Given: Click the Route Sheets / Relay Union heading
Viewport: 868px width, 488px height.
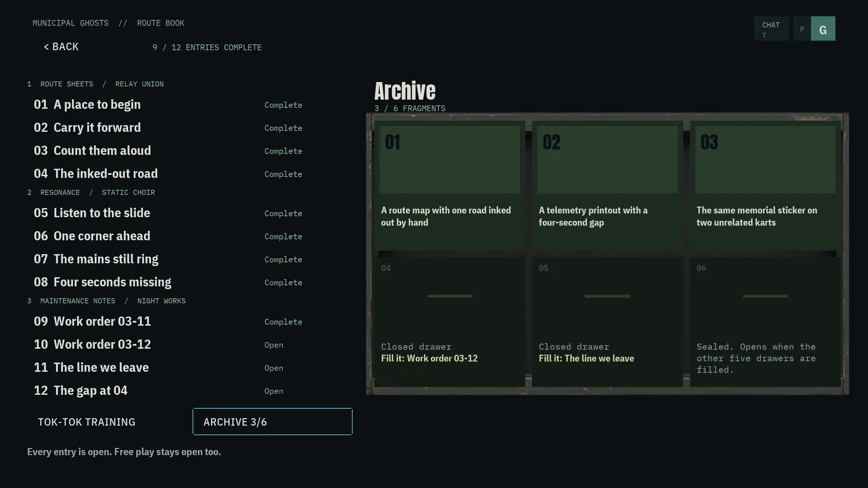Looking at the screenshot, I should click(x=95, y=84).
